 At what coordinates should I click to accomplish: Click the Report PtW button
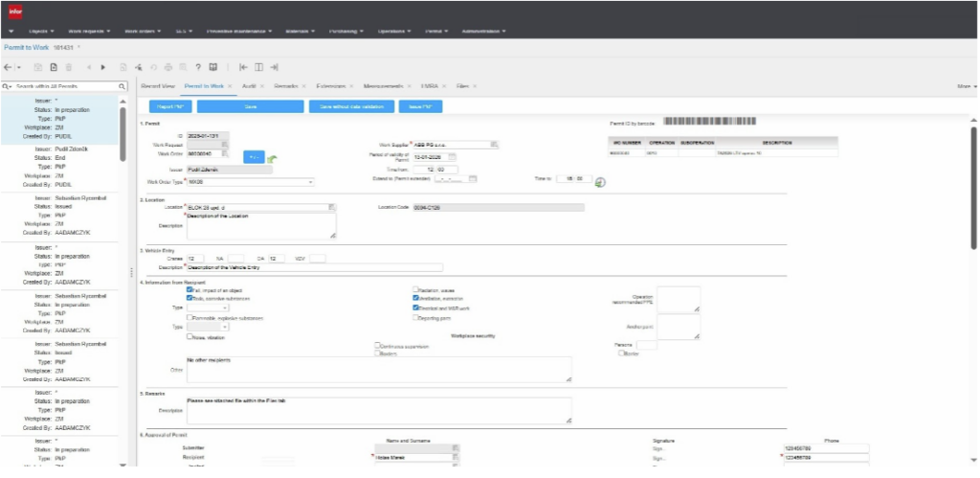pos(170,107)
